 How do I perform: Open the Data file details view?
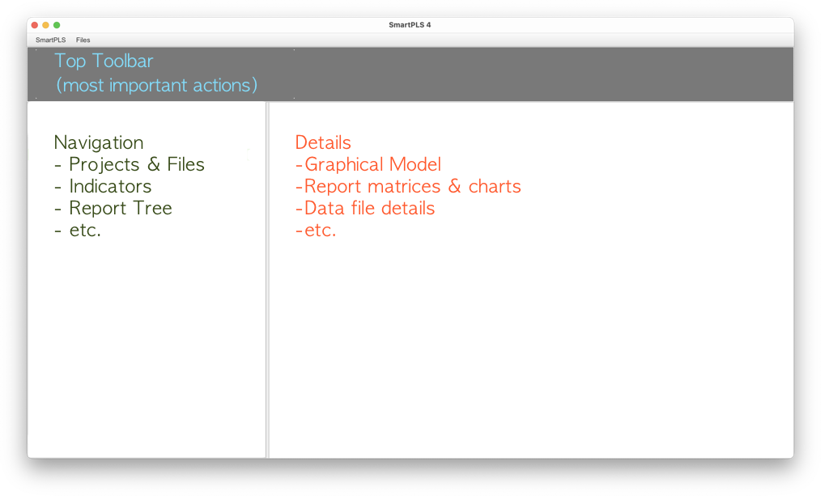tap(364, 208)
